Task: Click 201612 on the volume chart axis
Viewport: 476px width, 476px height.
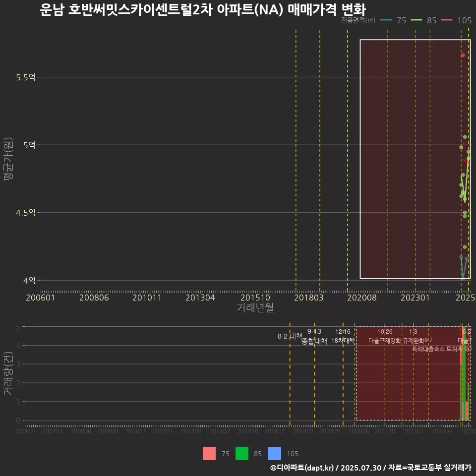Action: coord(274,431)
